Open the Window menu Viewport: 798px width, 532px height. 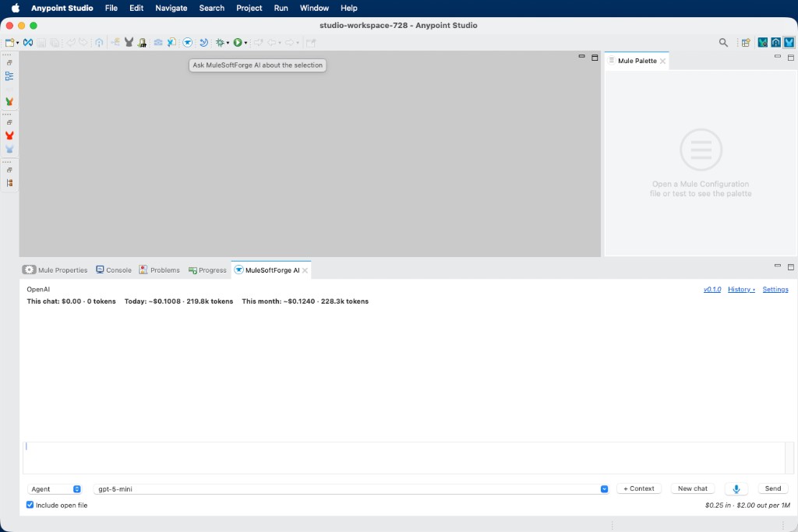pyautogui.click(x=314, y=8)
